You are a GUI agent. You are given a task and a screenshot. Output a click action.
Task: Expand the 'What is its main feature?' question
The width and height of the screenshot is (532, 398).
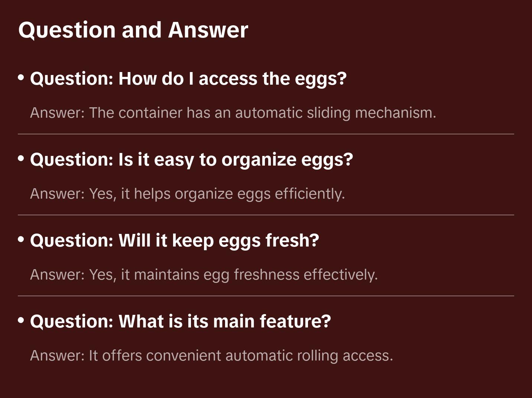point(180,322)
